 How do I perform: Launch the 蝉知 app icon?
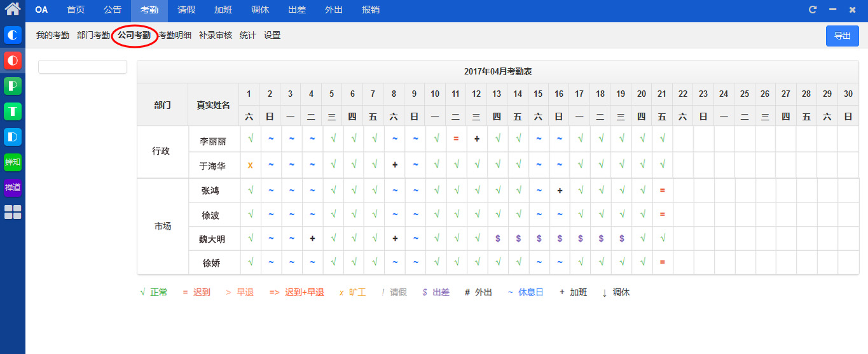(x=13, y=162)
